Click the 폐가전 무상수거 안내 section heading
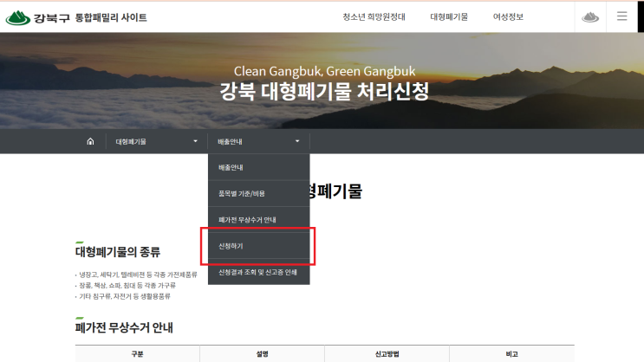This screenshot has width=644, height=362. (124, 327)
